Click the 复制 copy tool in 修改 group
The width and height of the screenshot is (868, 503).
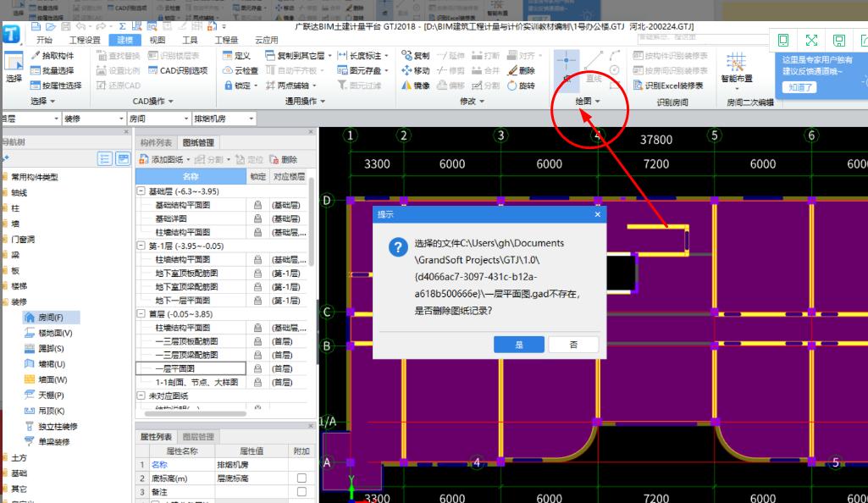tap(416, 55)
